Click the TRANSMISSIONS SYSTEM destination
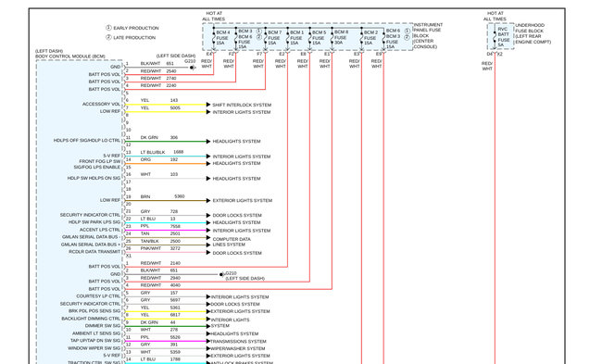The height and width of the screenshot is (364, 602). (238, 342)
